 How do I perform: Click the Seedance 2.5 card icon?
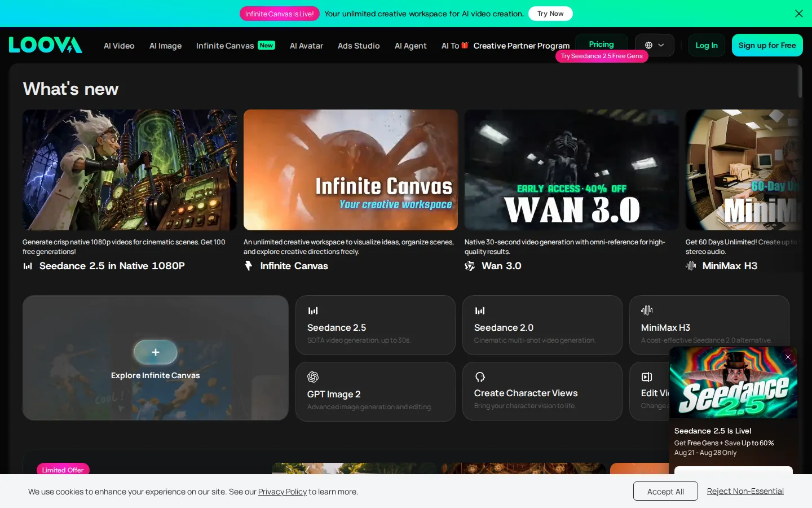tap(313, 310)
